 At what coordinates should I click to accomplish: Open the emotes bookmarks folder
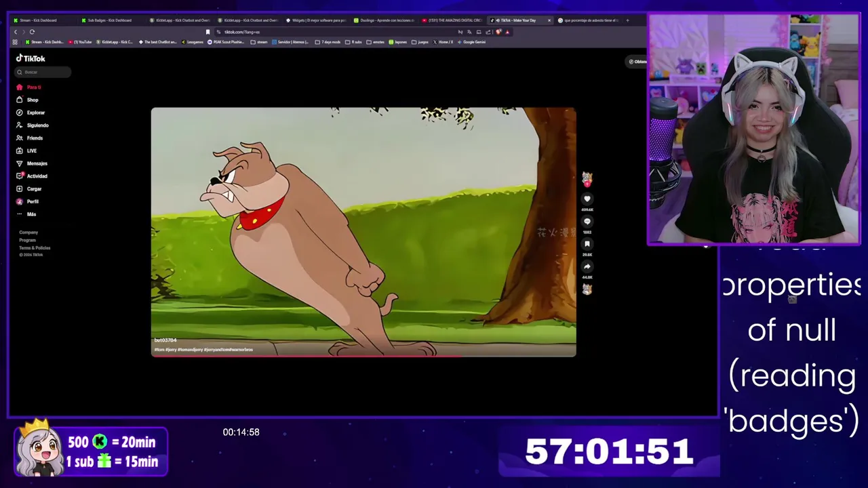coord(376,42)
